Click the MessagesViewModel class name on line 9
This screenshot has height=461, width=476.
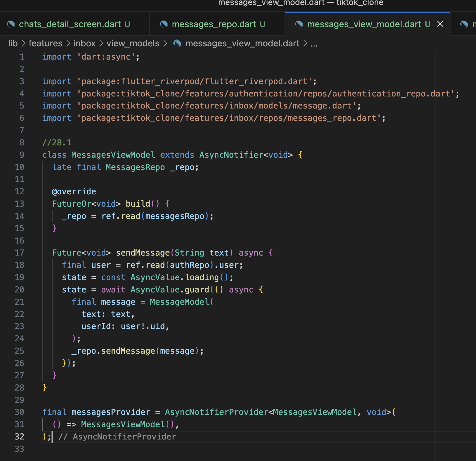coord(113,155)
